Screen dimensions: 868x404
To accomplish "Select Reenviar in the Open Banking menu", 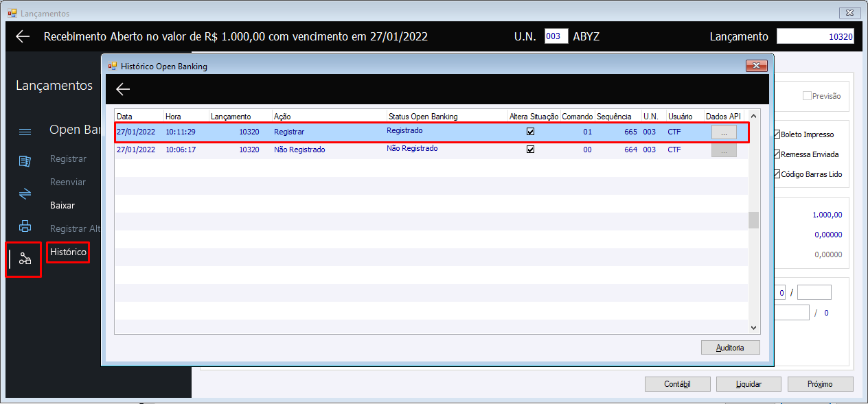I will pos(68,182).
